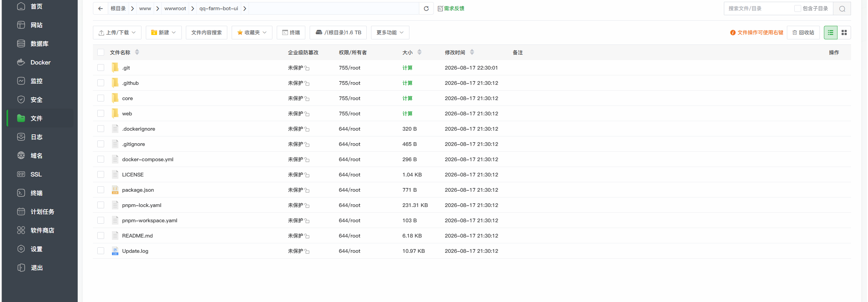Click the wwwroot breadcrumb segment
Screen dimensions: 868x302
click(x=175, y=8)
